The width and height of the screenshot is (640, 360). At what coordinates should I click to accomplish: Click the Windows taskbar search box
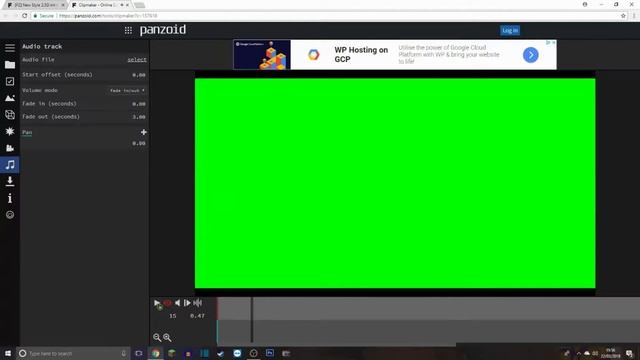point(73,353)
